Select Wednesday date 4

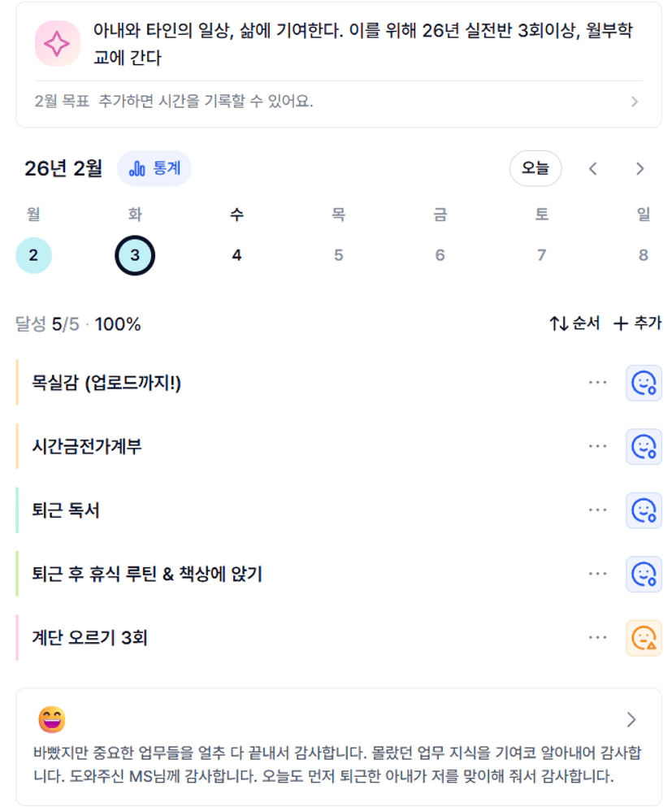coord(236,255)
